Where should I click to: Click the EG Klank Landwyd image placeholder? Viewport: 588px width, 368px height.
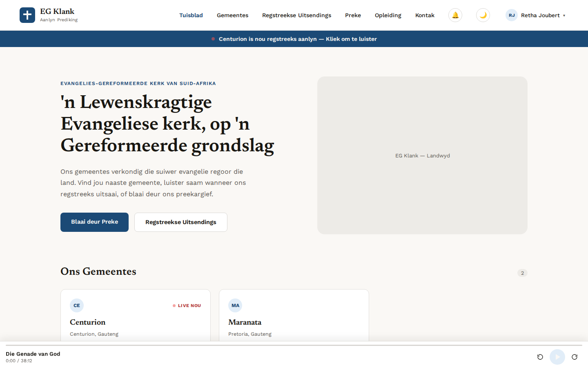click(x=422, y=155)
